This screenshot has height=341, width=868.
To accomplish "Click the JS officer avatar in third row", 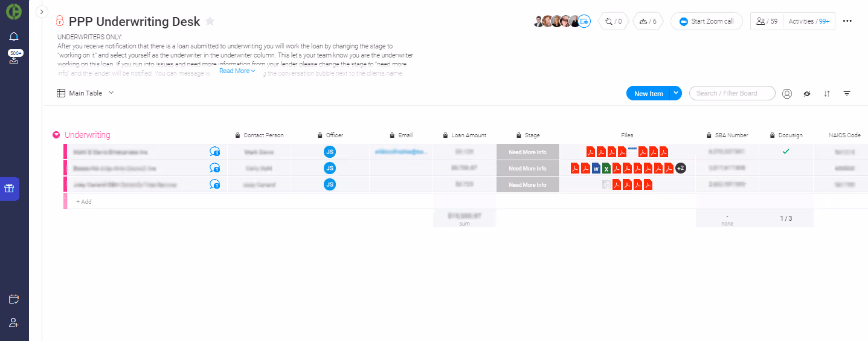I will pyautogui.click(x=330, y=184).
